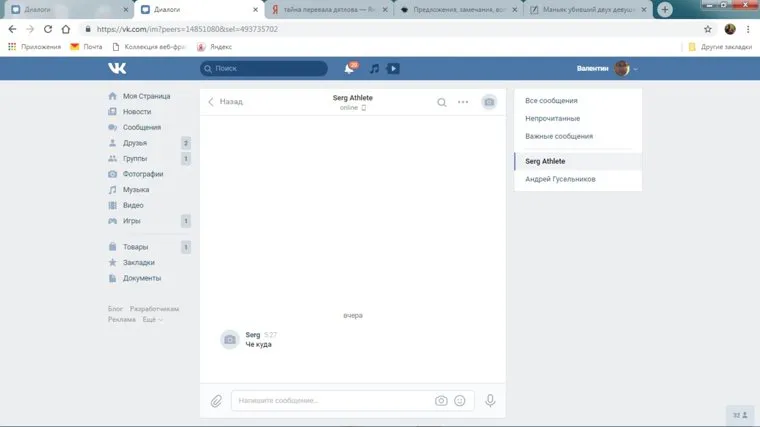Bookmark this page with the star icon
The width and height of the screenshot is (760, 427).
pyautogui.click(x=708, y=29)
